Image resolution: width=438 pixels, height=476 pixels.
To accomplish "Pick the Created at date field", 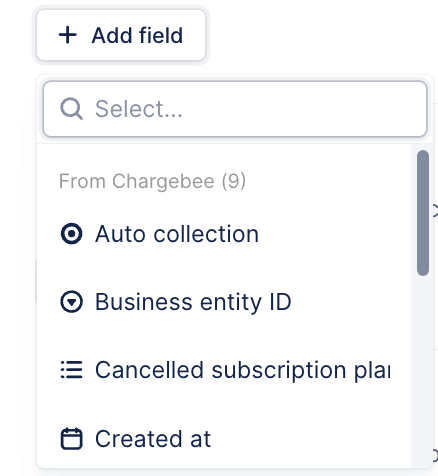I will (224, 438).
